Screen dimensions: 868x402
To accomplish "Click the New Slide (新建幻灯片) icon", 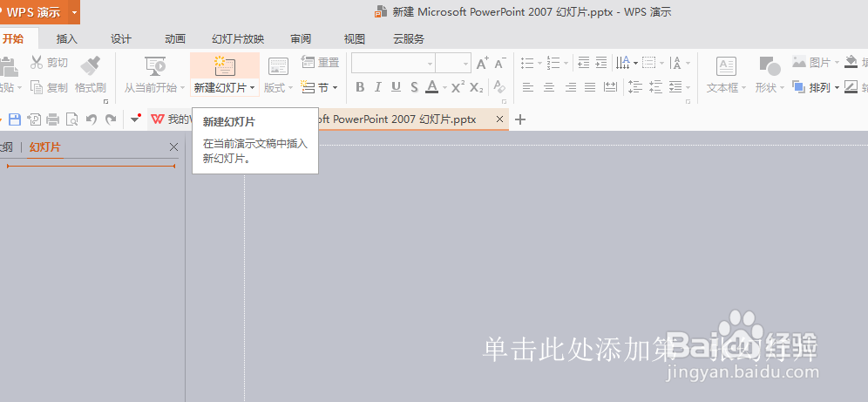I will click(x=225, y=65).
